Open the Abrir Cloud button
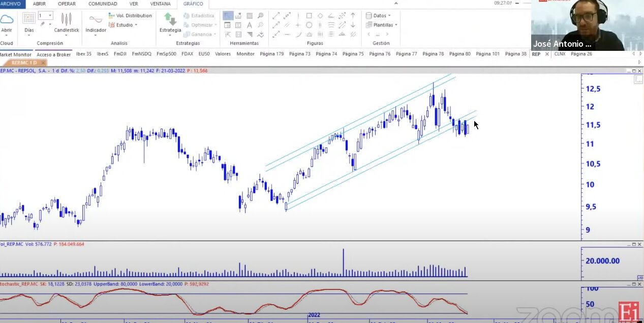Viewport: 644px width, 323px height. (x=7, y=23)
